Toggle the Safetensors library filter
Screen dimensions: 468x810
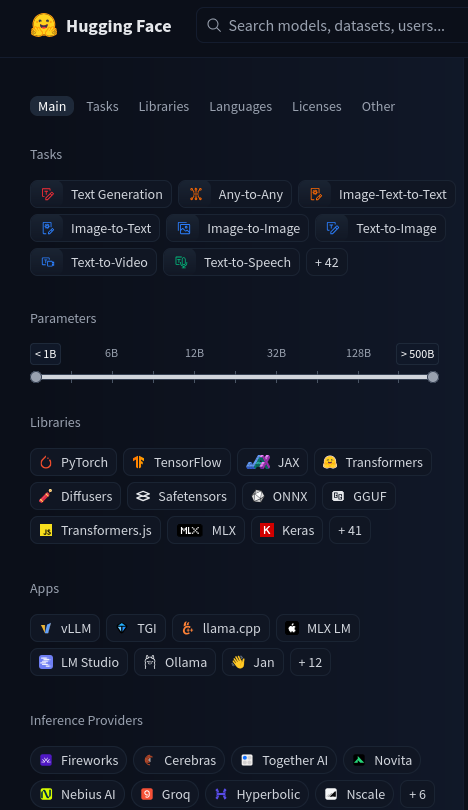point(181,496)
